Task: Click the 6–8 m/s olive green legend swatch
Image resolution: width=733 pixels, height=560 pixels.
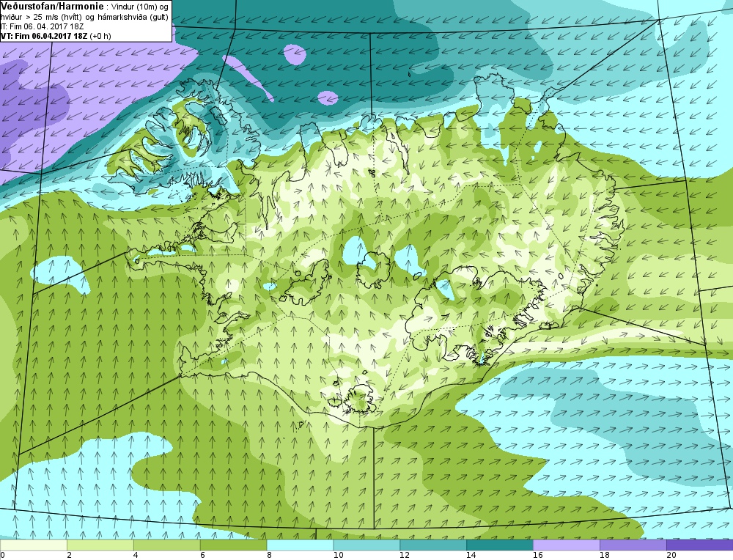Action: 233,545
